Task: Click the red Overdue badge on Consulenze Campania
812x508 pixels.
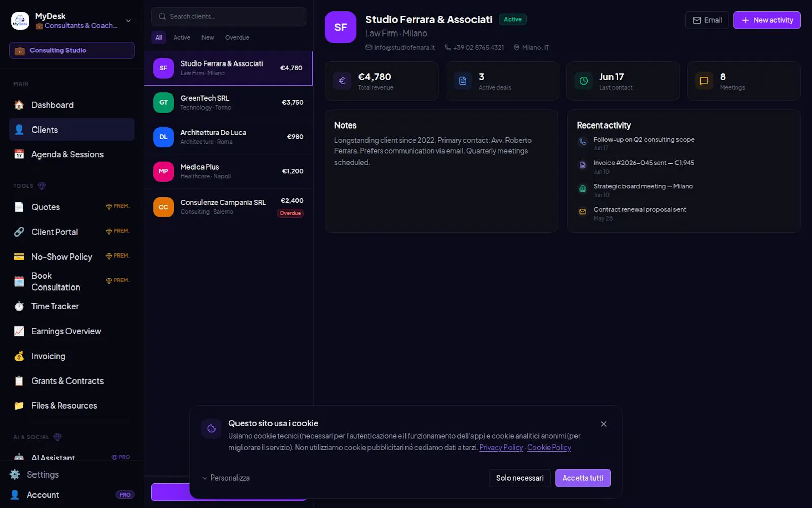Action: 290,213
